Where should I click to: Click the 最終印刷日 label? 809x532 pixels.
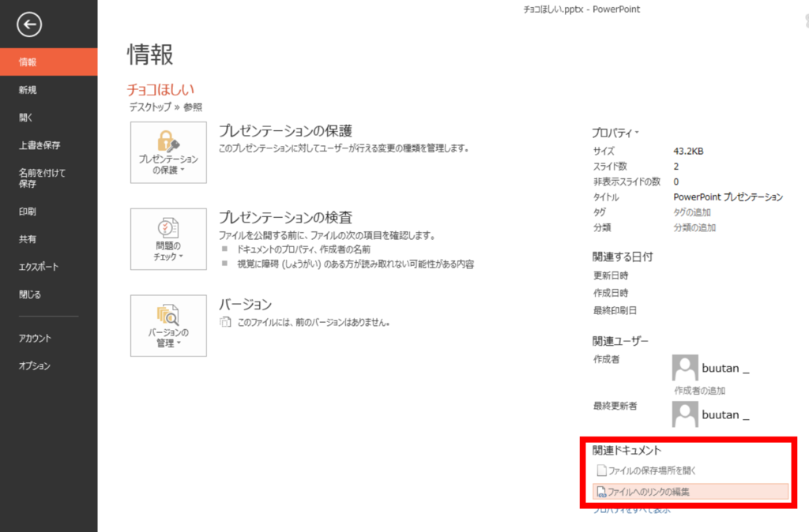point(615,310)
